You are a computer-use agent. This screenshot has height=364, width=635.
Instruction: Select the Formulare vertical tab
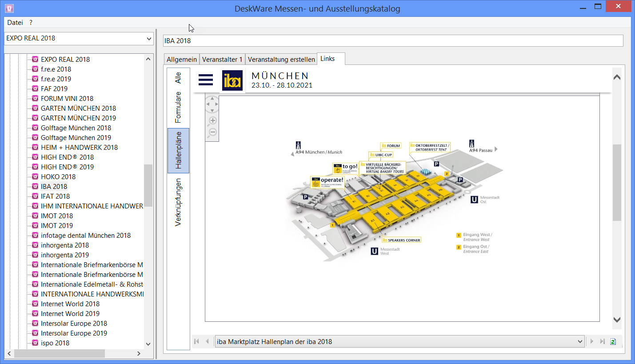pyautogui.click(x=178, y=108)
